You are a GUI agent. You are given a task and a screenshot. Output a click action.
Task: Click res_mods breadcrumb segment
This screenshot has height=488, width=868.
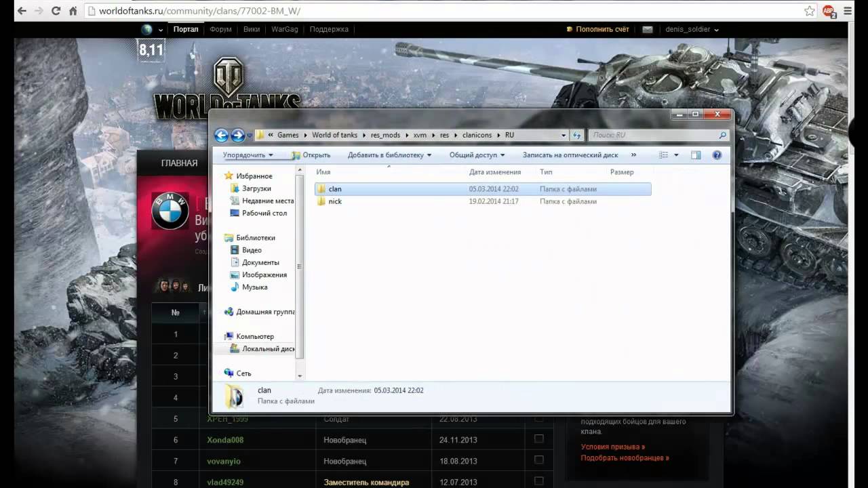tap(385, 135)
